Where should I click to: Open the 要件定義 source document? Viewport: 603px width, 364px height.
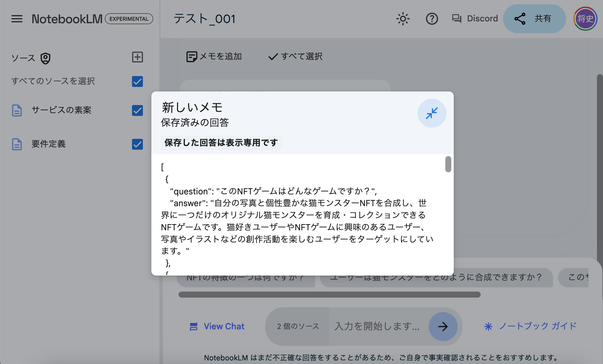49,144
